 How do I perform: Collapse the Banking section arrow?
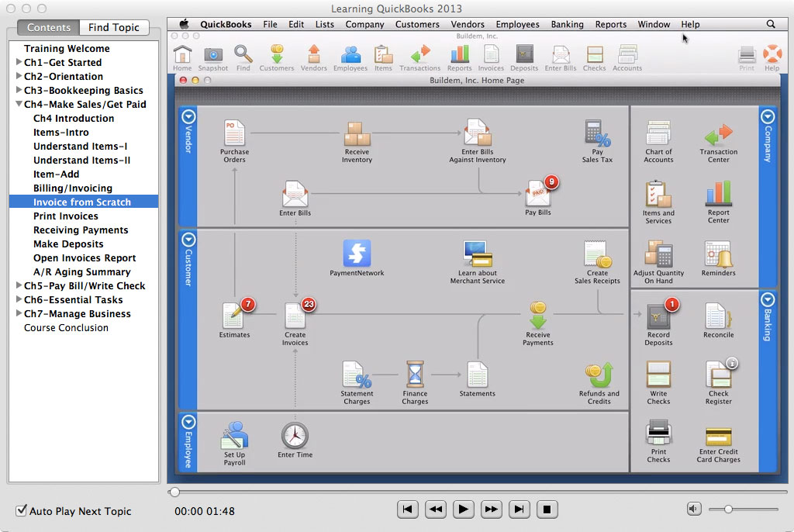[768, 300]
